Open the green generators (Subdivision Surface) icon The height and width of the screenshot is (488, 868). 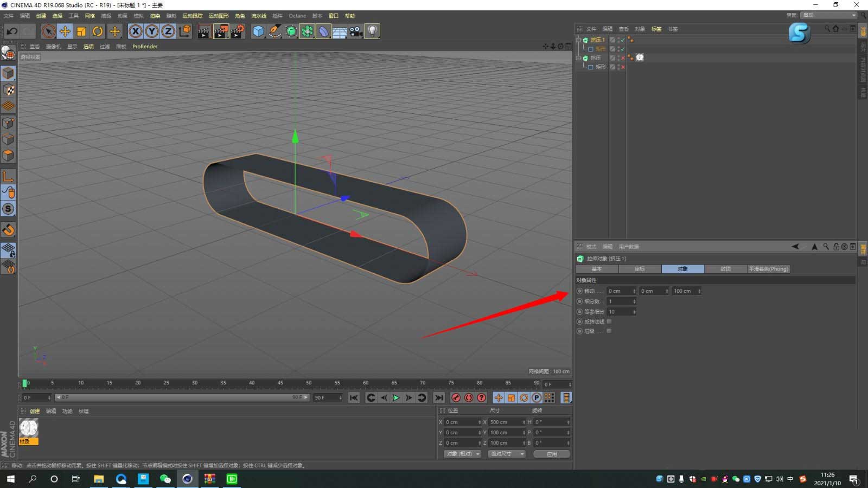(x=291, y=31)
